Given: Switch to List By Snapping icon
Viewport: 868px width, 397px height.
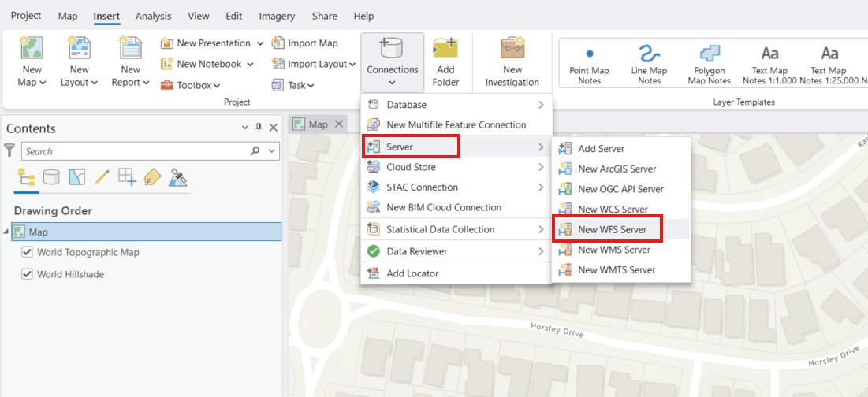Looking at the screenshot, I should (127, 176).
